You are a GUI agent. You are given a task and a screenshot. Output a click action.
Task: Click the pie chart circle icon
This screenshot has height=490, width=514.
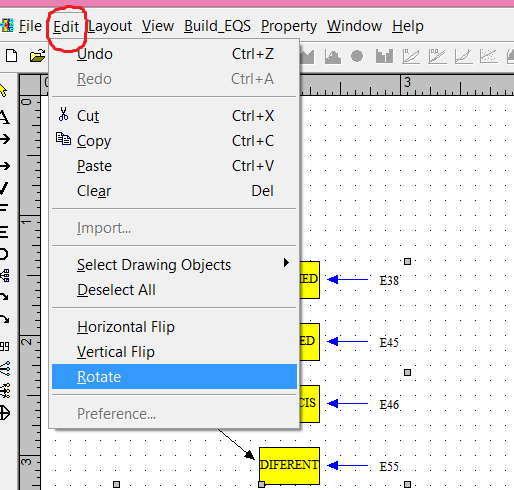[x=357, y=56]
